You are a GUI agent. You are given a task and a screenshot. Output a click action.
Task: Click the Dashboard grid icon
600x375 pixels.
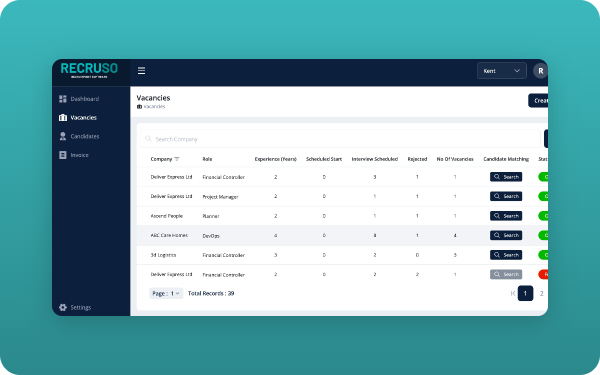pos(63,99)
